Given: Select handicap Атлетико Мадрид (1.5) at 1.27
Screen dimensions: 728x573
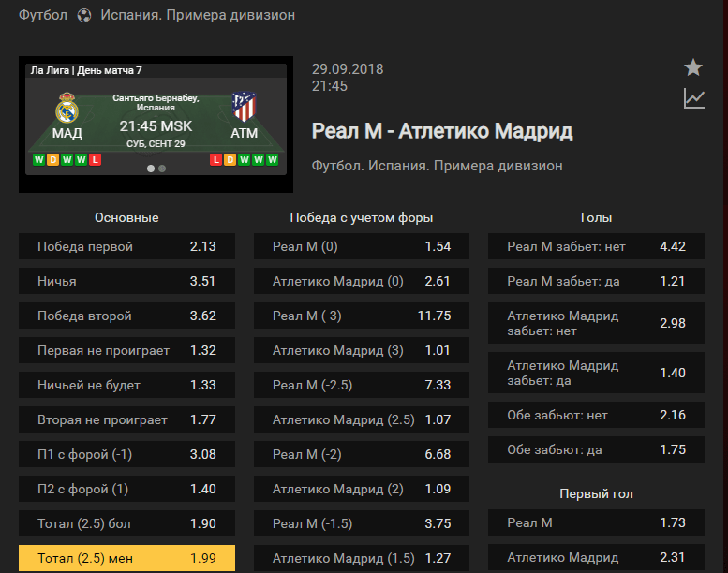Looking at the screenshot, I should pyautogui.click(x=362, y=558).
